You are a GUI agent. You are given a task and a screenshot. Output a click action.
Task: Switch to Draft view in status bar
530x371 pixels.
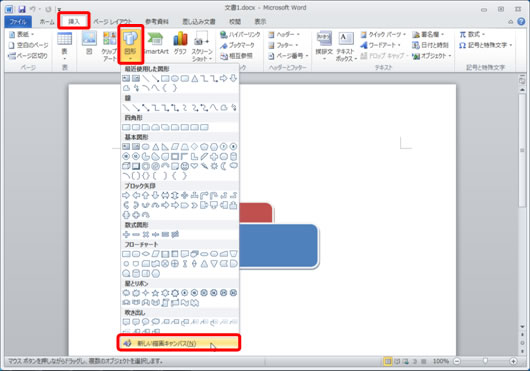424,362
